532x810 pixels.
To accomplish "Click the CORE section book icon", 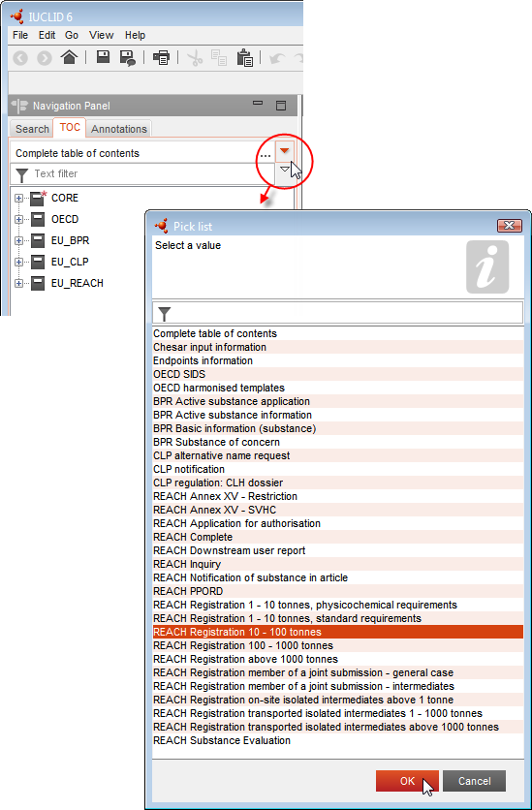I will 38,198.
